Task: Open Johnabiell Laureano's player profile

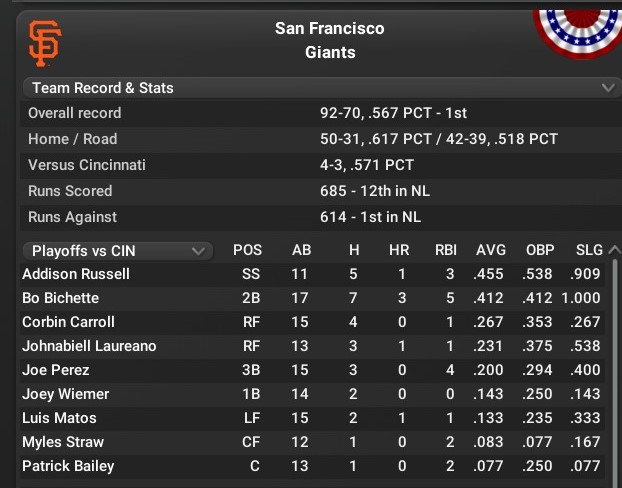Action: coord(89,346)
